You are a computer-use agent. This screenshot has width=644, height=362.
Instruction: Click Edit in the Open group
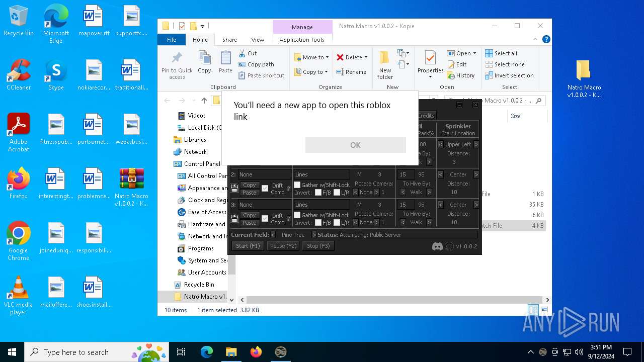457,64
